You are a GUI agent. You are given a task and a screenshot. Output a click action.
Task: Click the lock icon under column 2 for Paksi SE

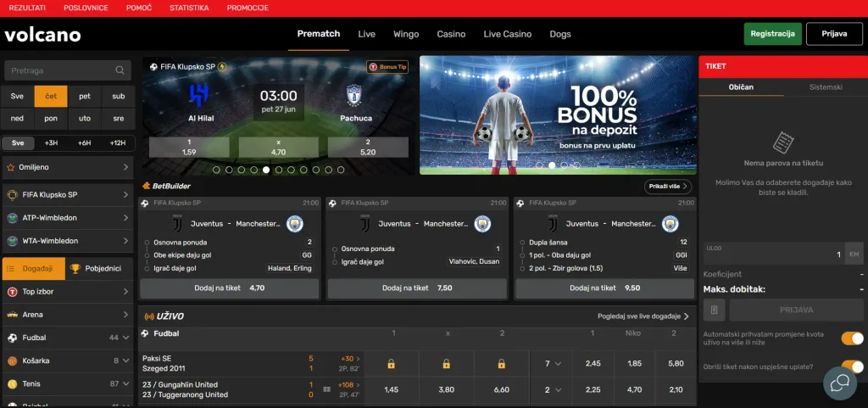[x=502, y=364]
